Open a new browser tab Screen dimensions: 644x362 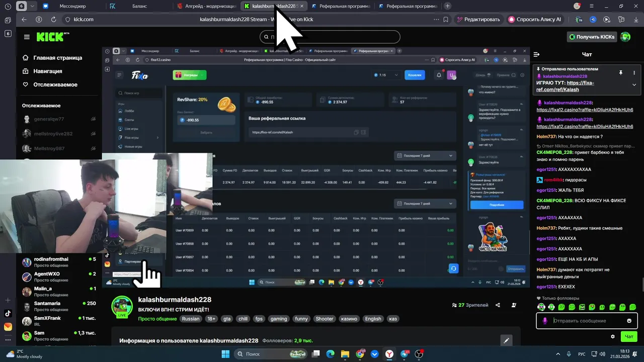[448, 6]
